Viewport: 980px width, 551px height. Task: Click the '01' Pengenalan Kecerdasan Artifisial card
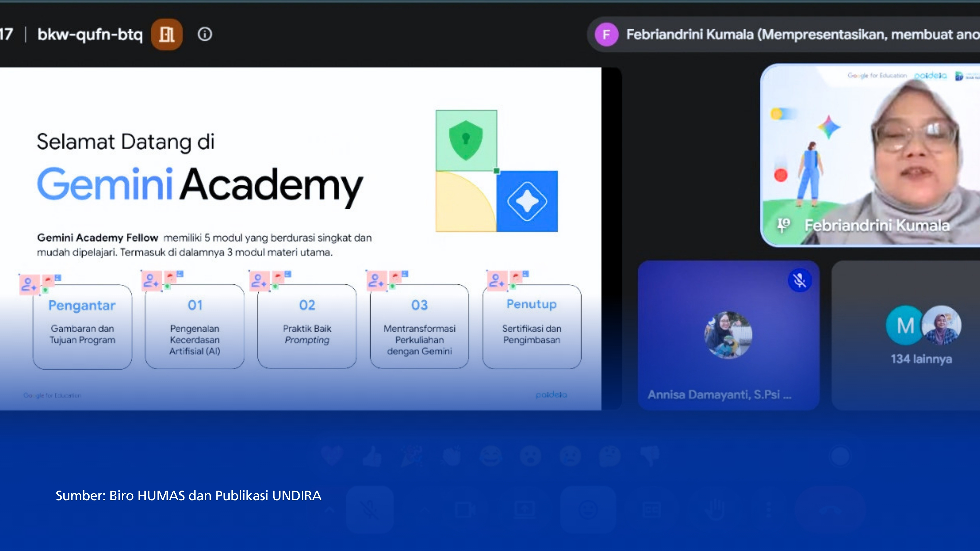[x=195, y=327]
